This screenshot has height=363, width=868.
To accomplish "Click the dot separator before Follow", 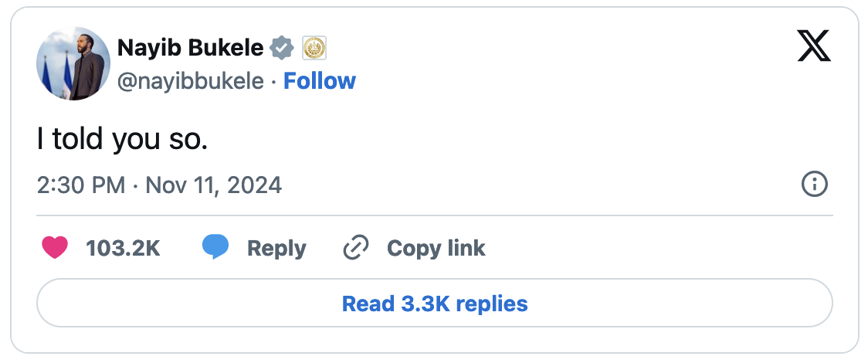I will (274, 81).
